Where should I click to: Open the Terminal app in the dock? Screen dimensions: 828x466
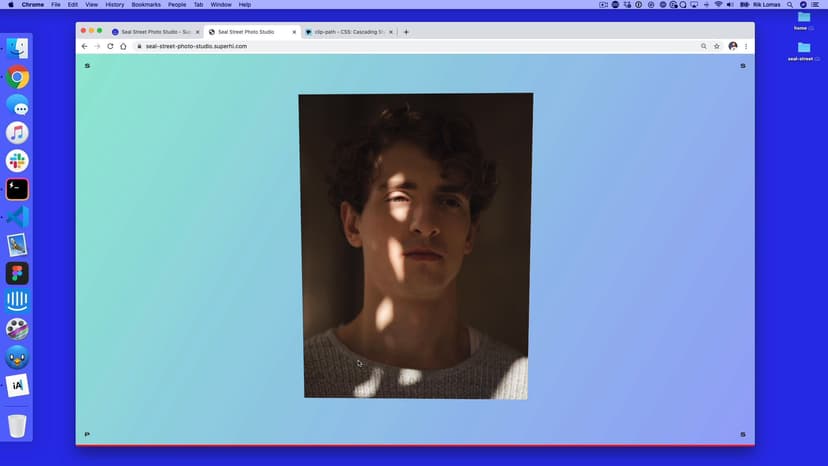click(x=17, y=189)
